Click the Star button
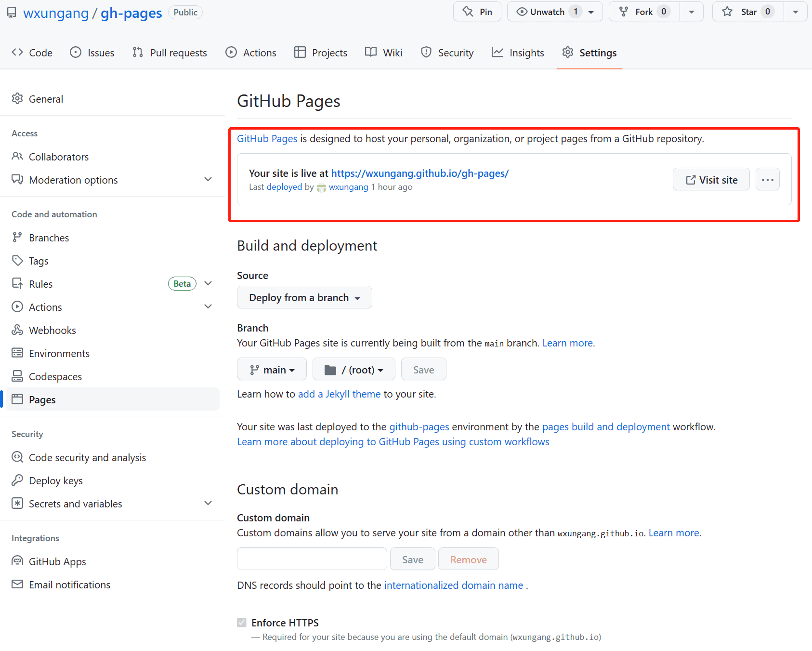The width and height of the screenshot is (812, 651). click(x=748, y=12)
